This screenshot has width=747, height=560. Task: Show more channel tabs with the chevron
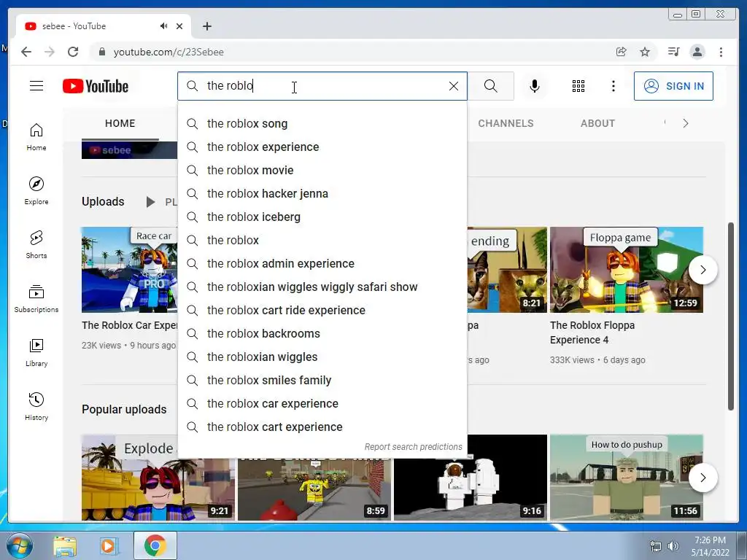pos(686,123)
